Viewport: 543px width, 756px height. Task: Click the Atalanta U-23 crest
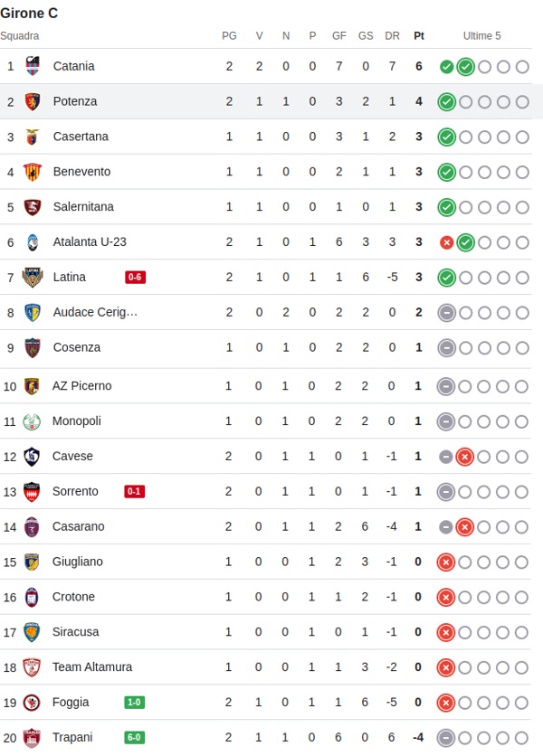point(32,242)
